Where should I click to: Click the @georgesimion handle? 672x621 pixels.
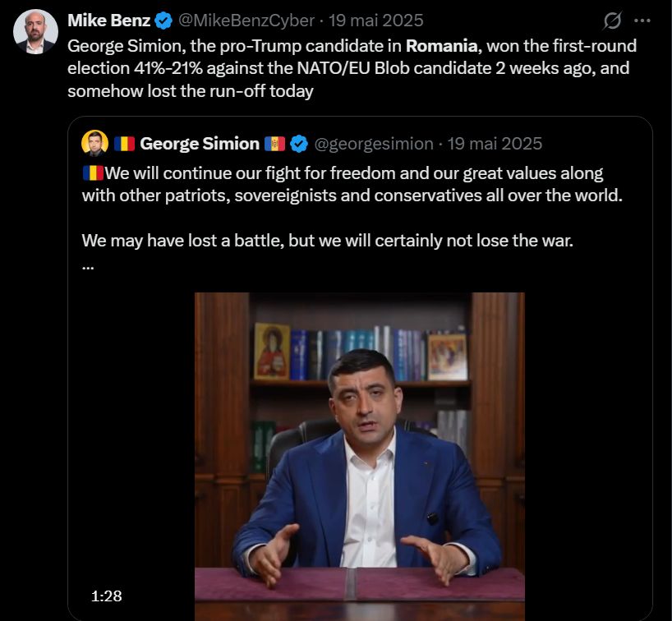[374, 144]
